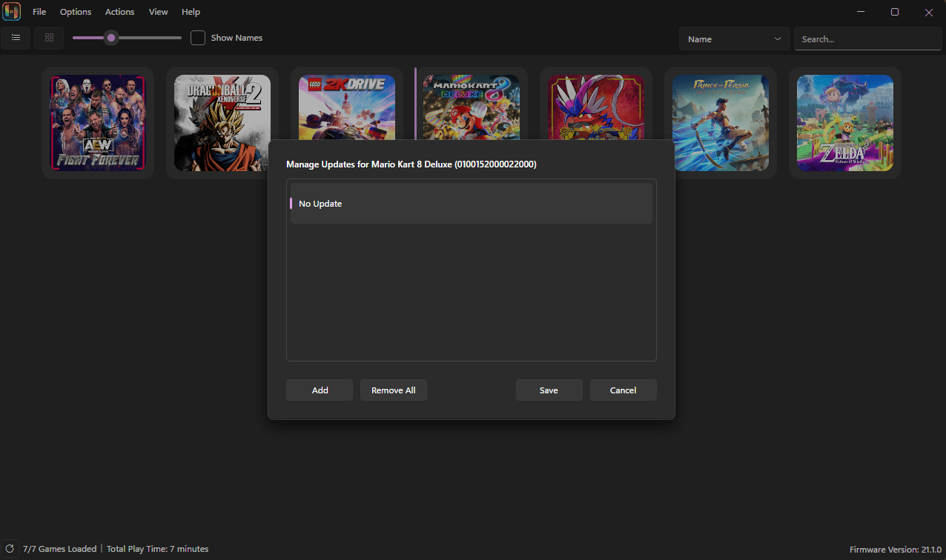Image resolution: width=946 pixels, height=560 pixels.
Task: Select AEW Fight Forever game cover
Action: click(x=98, y=123)
